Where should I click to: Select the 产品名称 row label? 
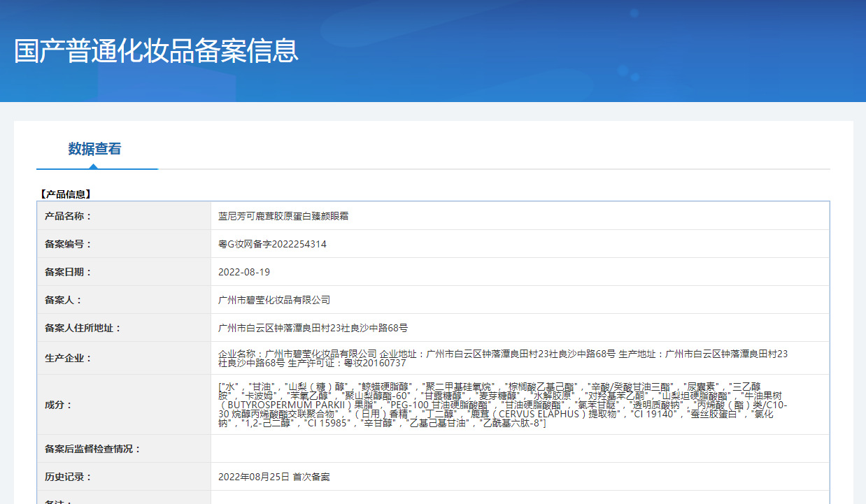tap(69, 216)
